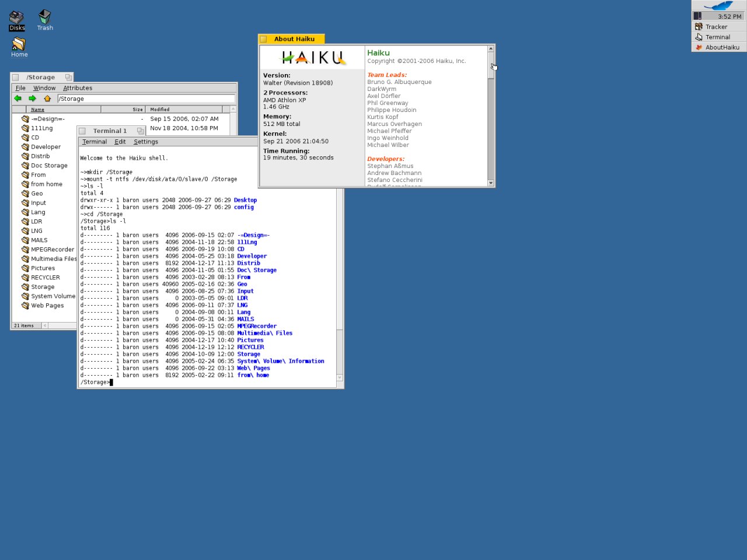This screenshot has width=747, height=560.
Task: Click the Up folder icon in /Storage window
Action: click(47, 99)
